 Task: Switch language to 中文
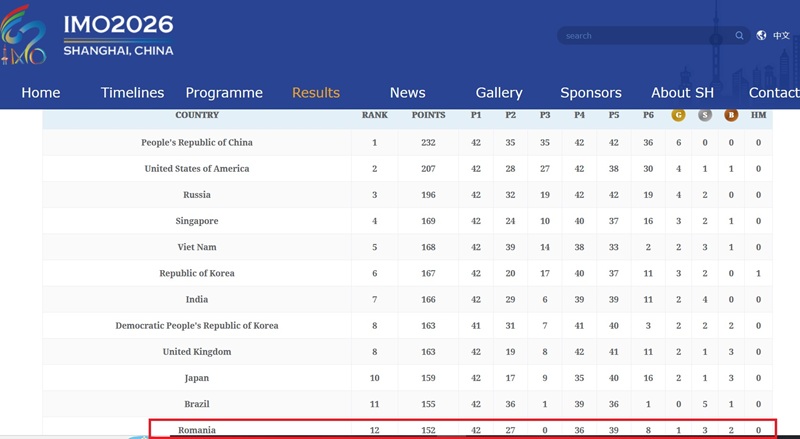[x=781, y=35]
